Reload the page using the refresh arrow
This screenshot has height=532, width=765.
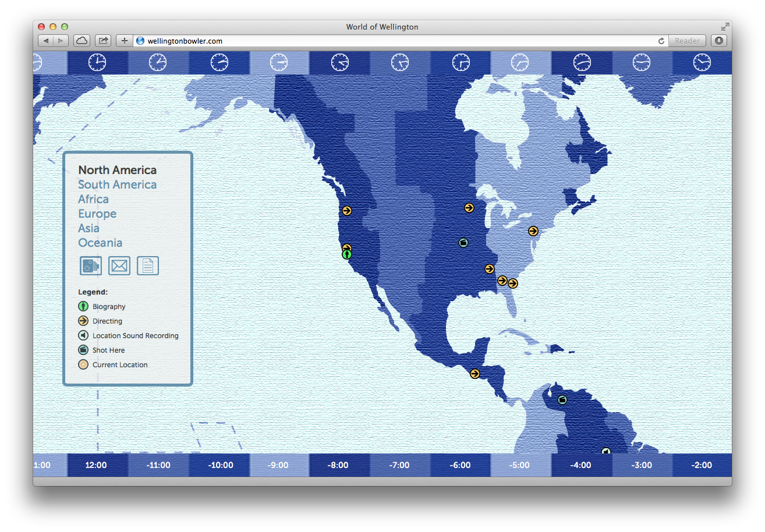point(661,41)
